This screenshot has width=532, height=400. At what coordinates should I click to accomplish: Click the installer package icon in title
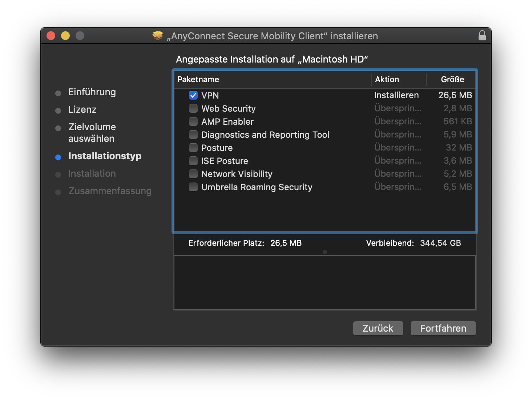(x=158, y=36)
